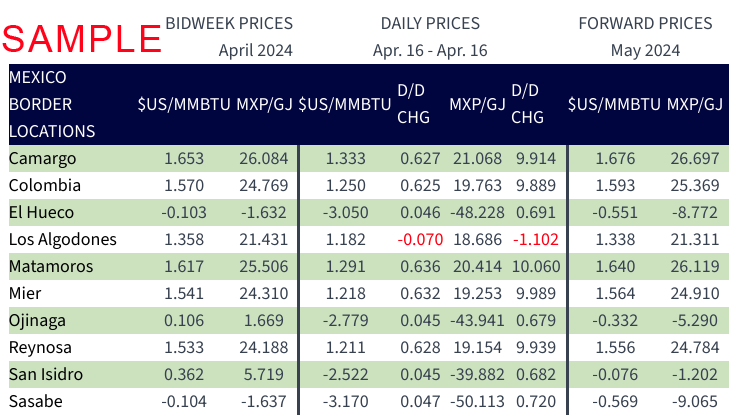Click the Apr. 16 - Apr. 16 date range
The width and height of the screenshot is (745, 415).
[x=430, y=50]
